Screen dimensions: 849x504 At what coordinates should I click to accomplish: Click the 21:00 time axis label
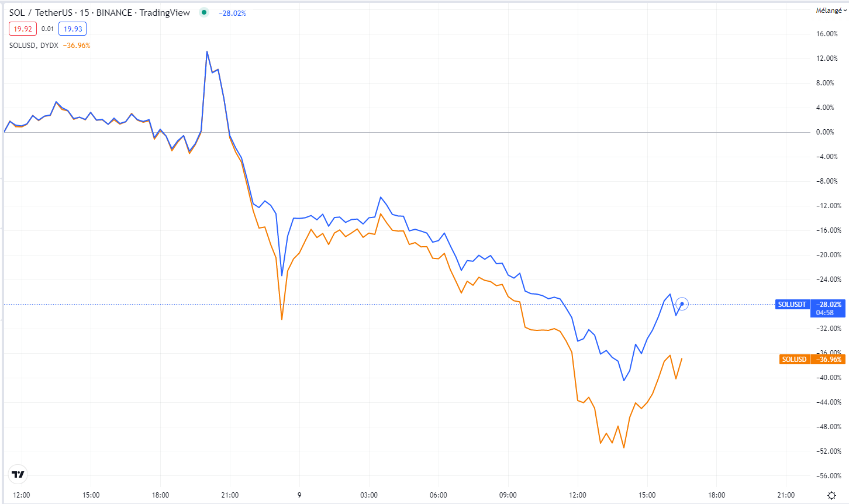pyautogui.click(x=230, y=495)
